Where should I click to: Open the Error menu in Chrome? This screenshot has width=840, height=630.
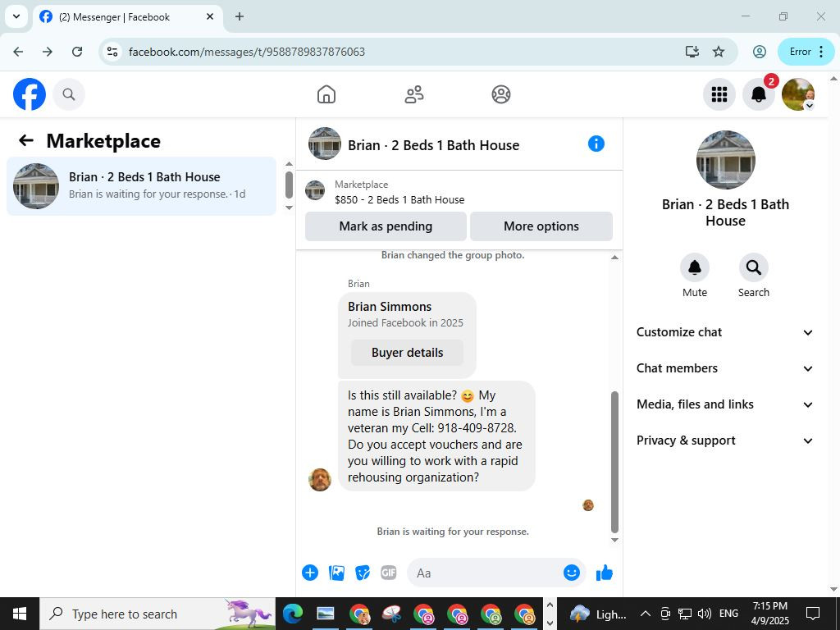click(806, 52)
